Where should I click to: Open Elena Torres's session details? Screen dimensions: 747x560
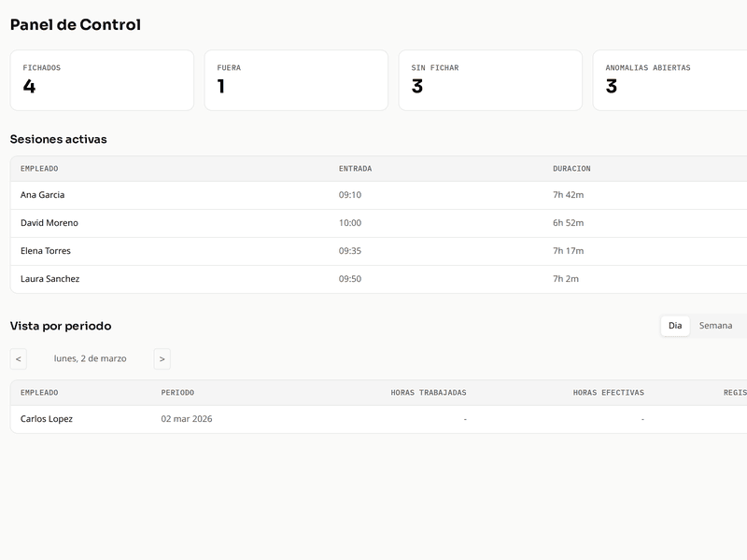[x=280, y=251]
